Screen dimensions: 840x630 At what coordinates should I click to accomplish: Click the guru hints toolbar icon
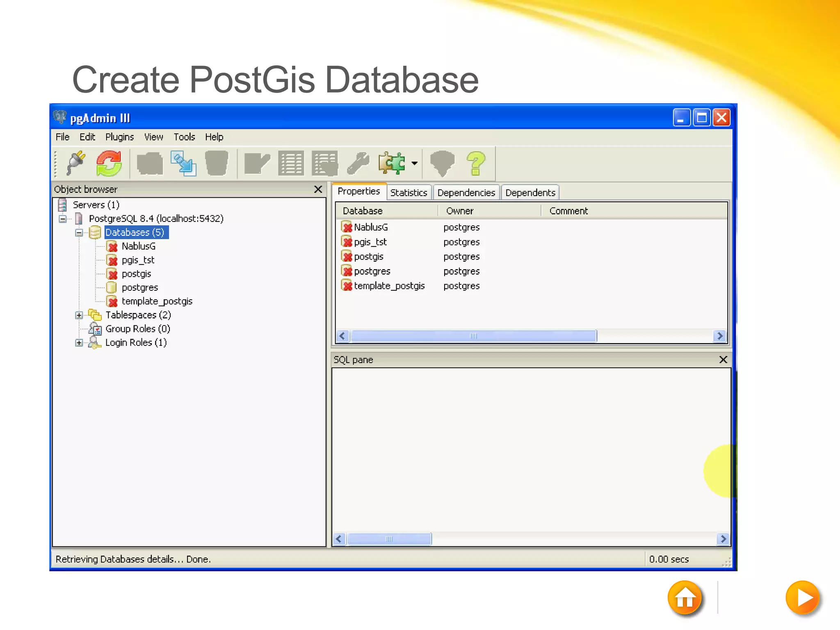(x=442, y=163)
